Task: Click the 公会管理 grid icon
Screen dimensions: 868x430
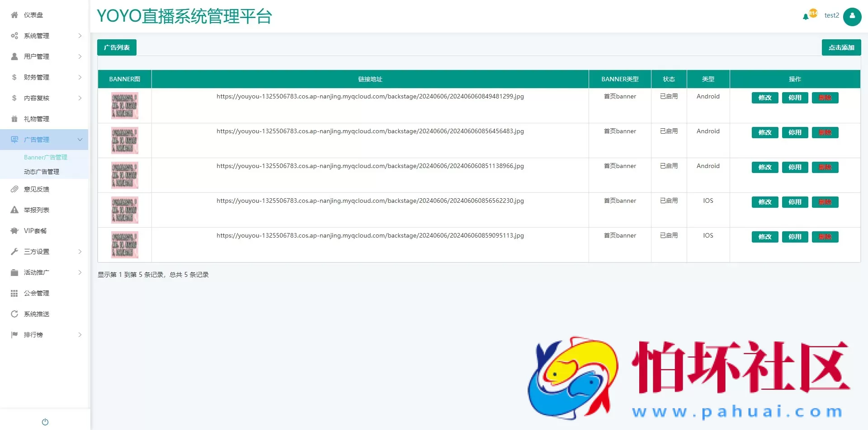Action: tap(14, 293)
